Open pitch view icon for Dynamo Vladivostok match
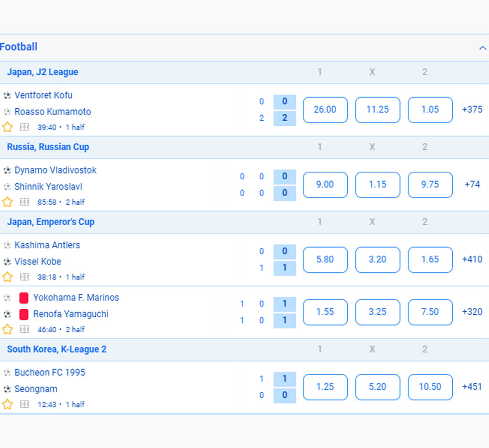The width and height of the screenshot is (489, 448). [x=25, y=202]
